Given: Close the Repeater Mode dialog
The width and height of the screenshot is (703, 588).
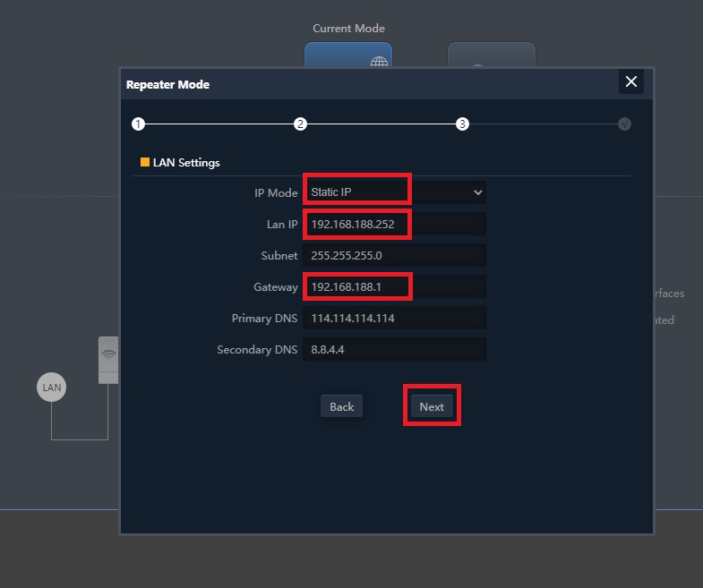Looking at the screenshot, I should pos(630,82).
